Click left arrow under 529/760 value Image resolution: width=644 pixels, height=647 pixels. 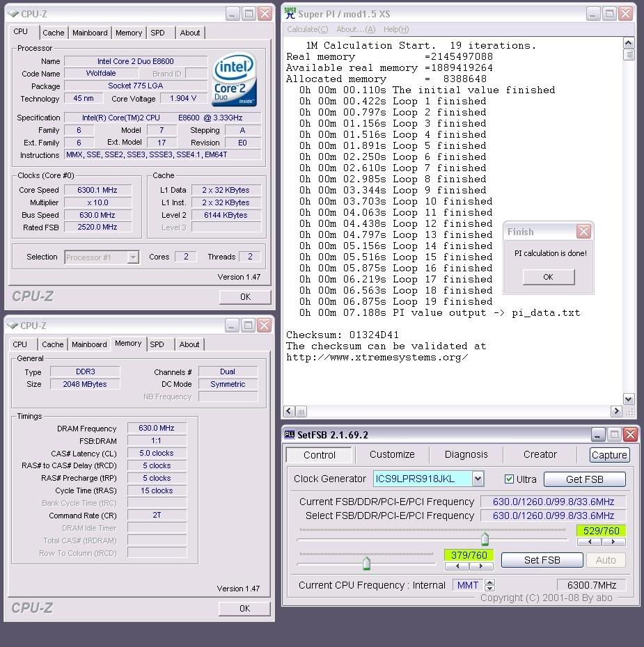pyautogui.click(x=589, y=542)
